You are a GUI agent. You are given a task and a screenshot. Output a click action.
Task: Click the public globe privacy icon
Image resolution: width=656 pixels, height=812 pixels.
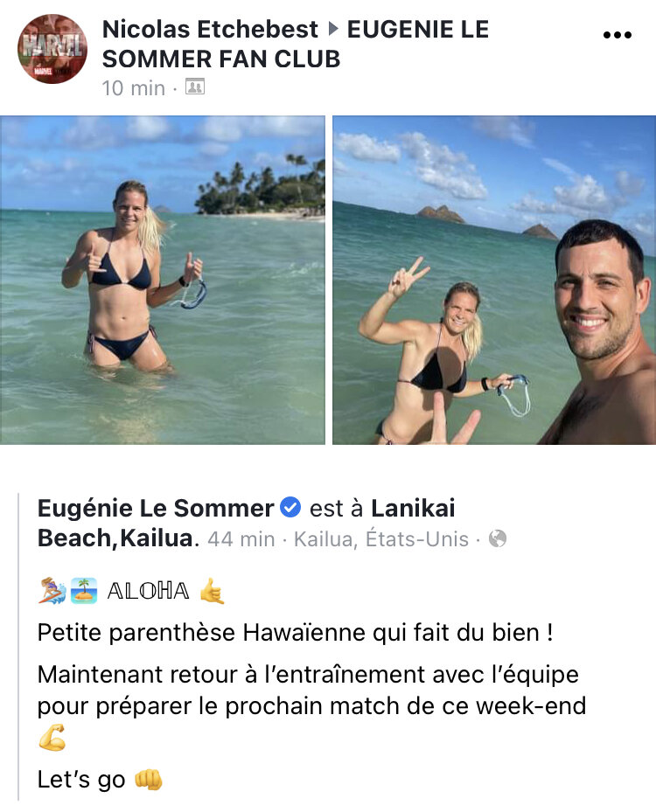click(498, 538)
